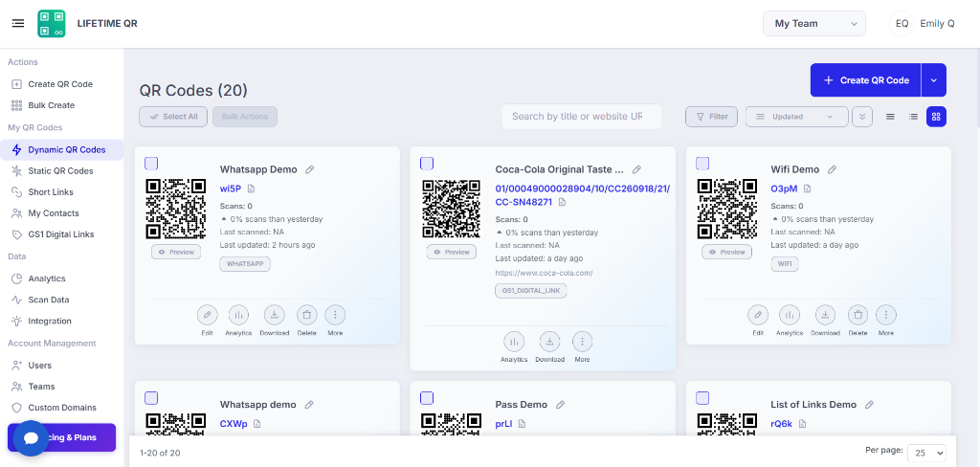Copy the CXWp short link

[256, 424]
